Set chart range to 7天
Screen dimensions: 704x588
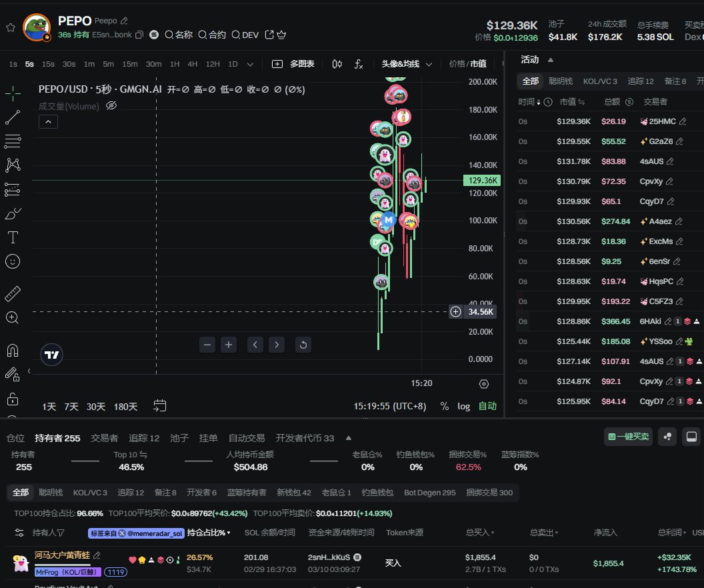pyautogui.click(x=71, y=407)
